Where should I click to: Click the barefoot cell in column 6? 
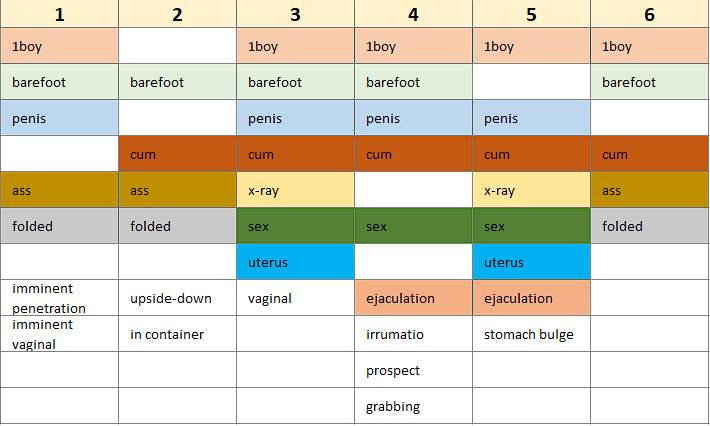(649, 82)
